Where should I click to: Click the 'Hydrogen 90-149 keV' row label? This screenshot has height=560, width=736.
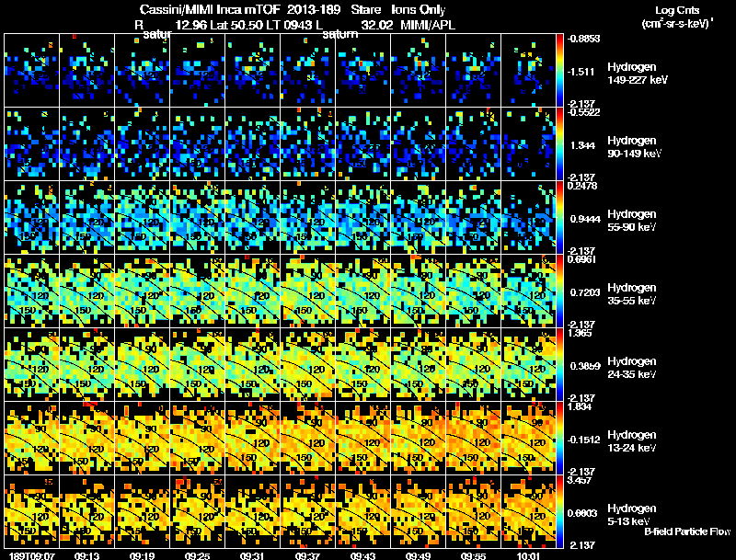point(635,147)
